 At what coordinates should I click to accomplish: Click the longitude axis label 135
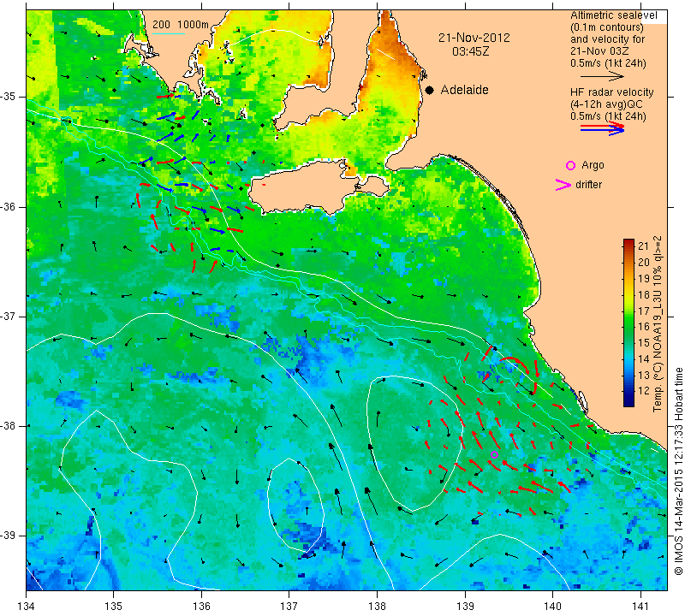(114, 606)
